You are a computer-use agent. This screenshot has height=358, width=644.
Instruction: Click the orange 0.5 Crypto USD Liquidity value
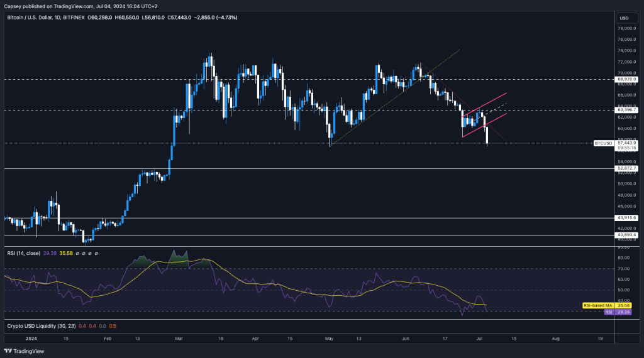[x=113, y=326]
